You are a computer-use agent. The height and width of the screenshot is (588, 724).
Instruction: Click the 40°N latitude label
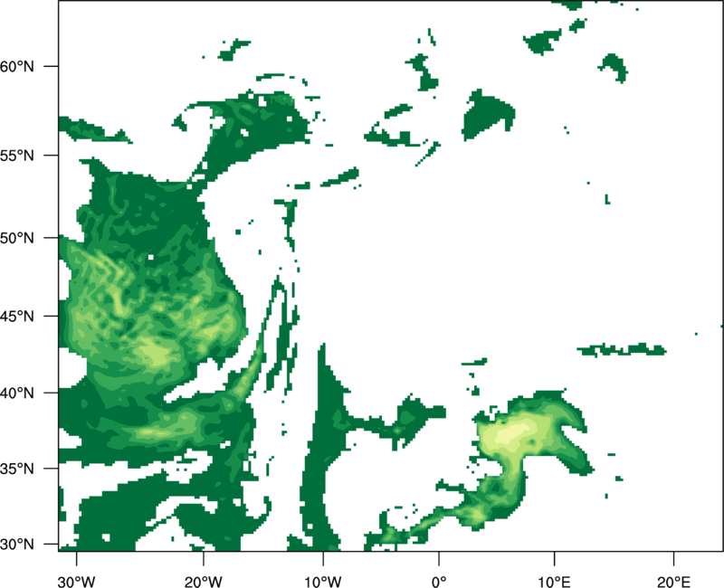point(17,394)
